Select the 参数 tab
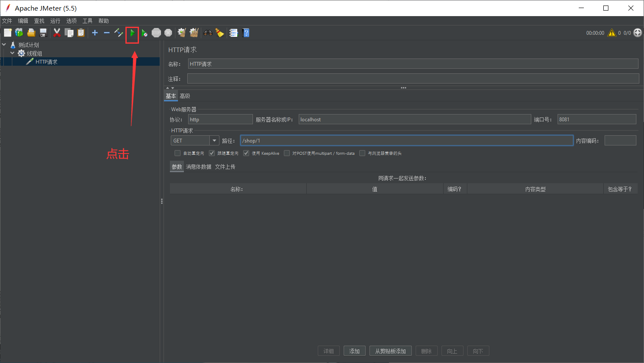The image size is (644, 363). click(177, 167)
